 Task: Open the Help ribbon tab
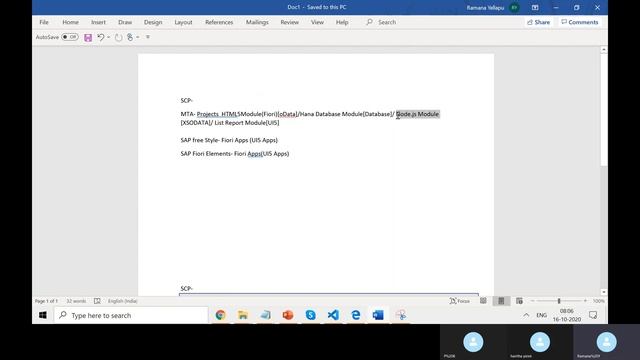click(342, 22)
